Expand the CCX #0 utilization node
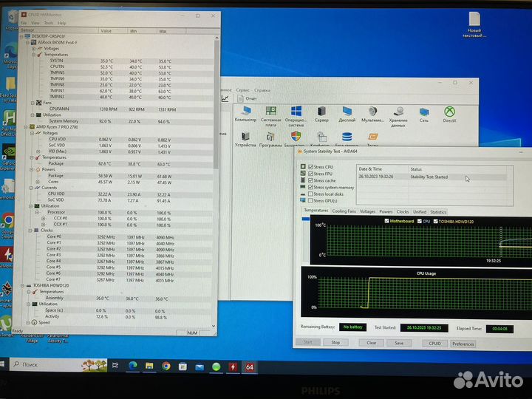 tap(44, 218)
